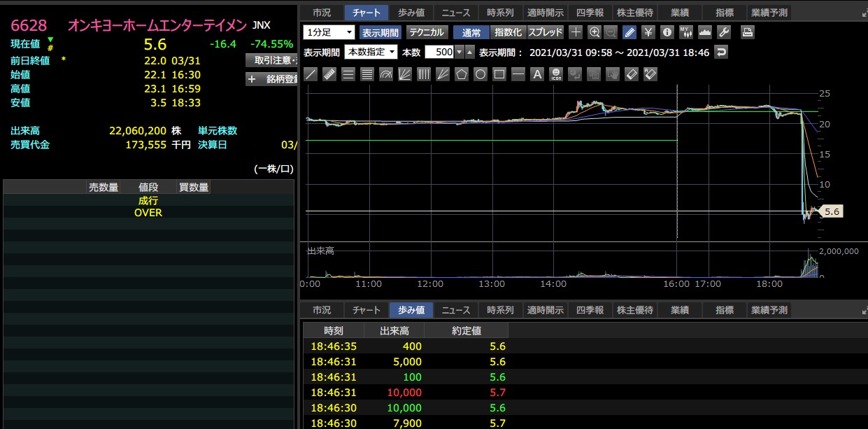Click the area chart style icon
This screenshot has width=868, height=429.
click(x=704, y=32)
